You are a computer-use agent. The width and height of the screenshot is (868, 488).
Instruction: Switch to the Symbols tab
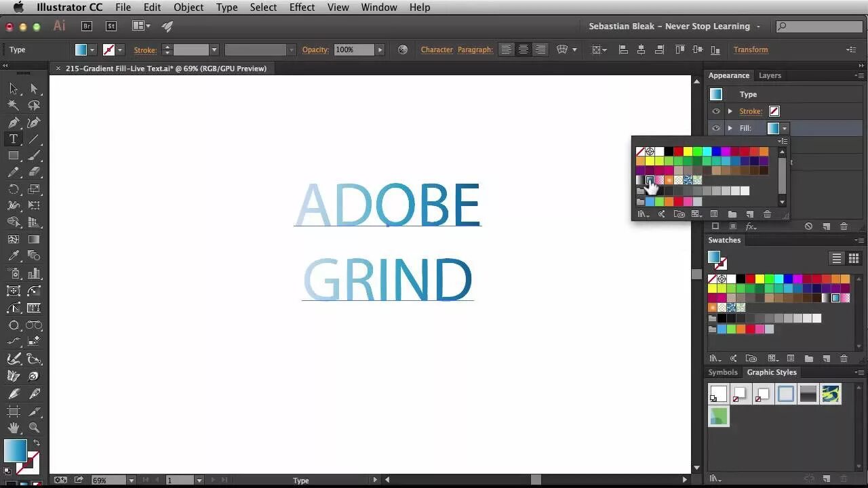(723, 372)
